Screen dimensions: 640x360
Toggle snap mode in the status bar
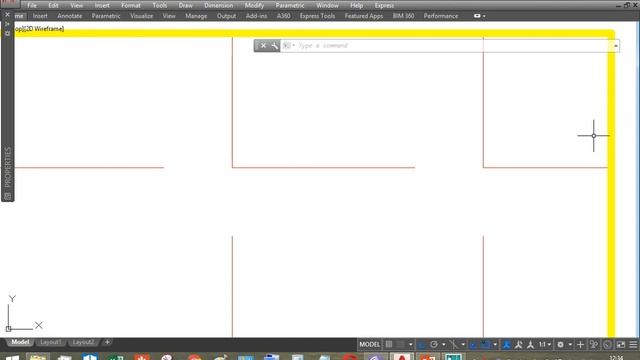click(401, 344)
